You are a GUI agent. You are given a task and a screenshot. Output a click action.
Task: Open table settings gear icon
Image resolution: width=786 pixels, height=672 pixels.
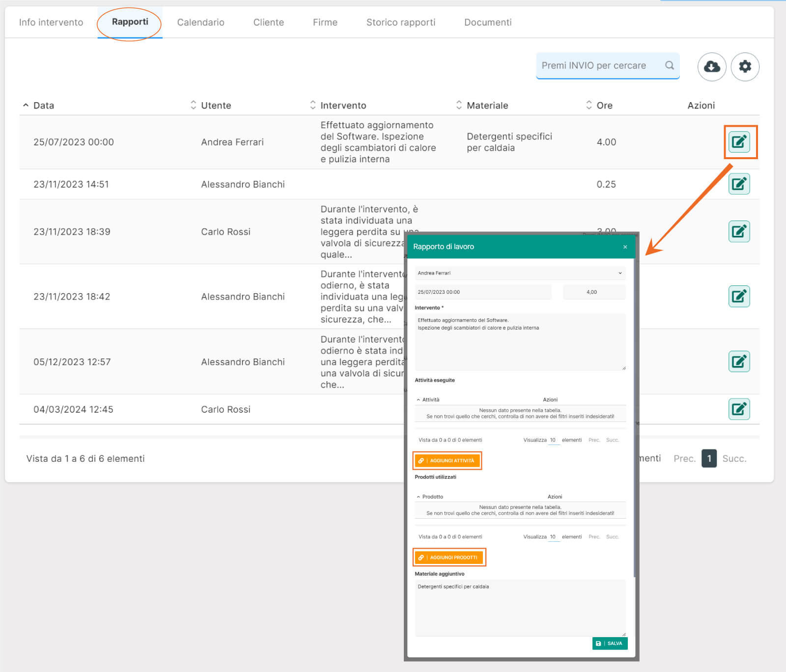click(745, 66)
